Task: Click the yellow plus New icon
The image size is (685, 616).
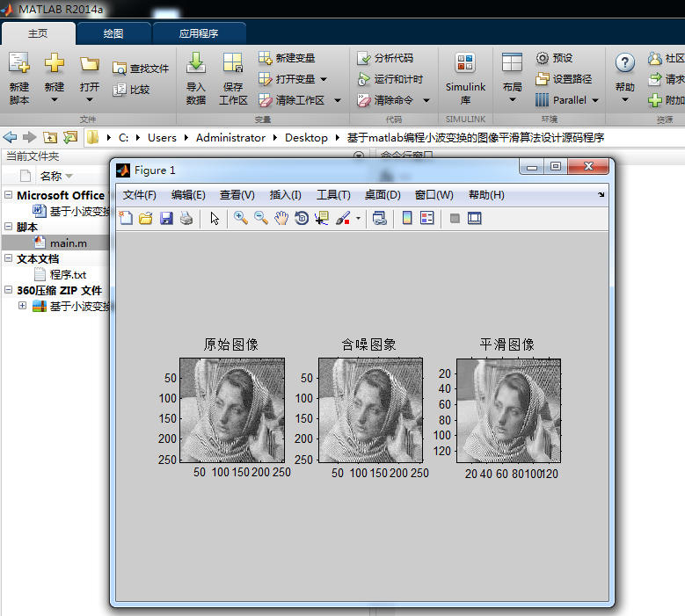Action: click(55, 63)
